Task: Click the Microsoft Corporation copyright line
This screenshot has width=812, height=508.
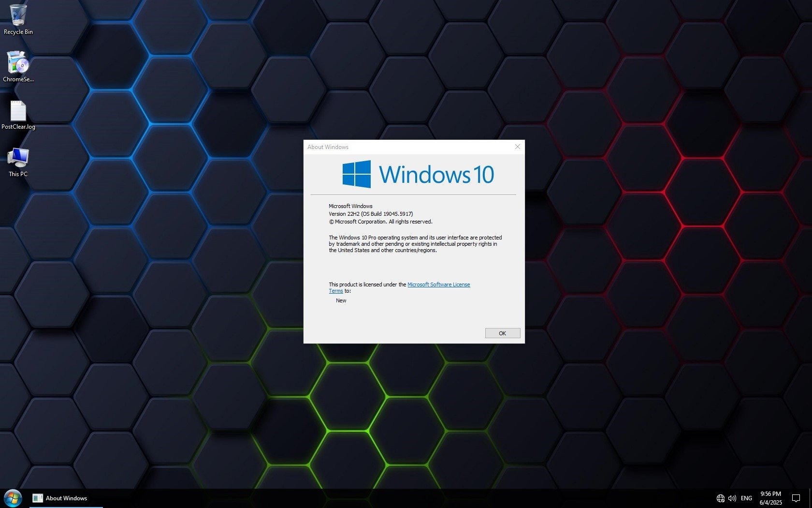Action: tap(381, 222)
